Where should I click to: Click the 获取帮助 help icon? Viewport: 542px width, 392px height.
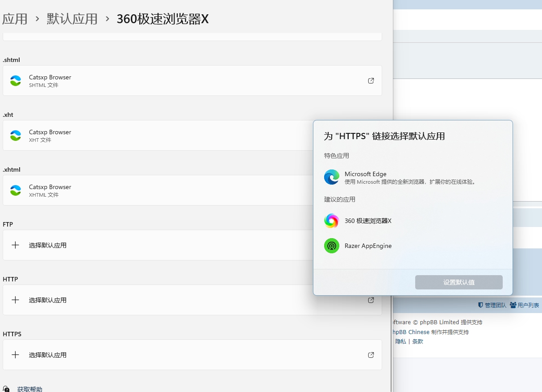(7, 389)
